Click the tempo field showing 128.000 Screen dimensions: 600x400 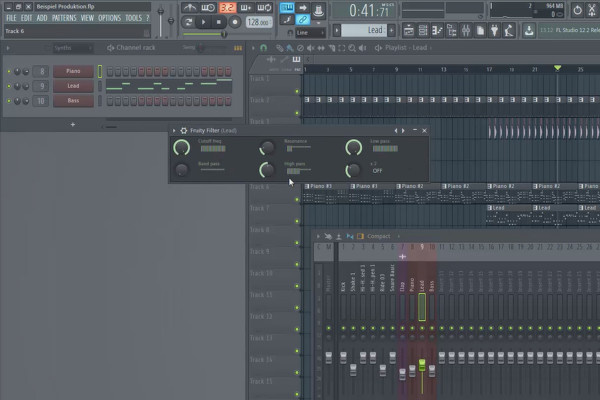pyautogui.click(x=258, y=23)
